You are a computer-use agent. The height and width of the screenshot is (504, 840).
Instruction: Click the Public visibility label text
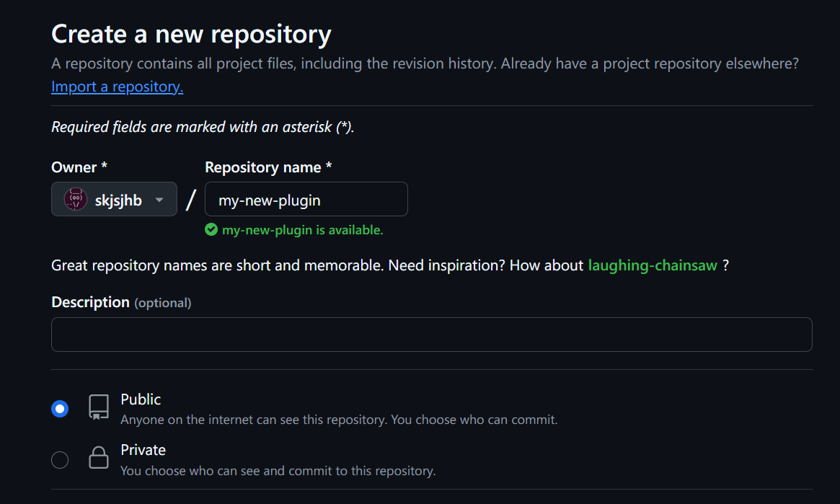(140, 399)
